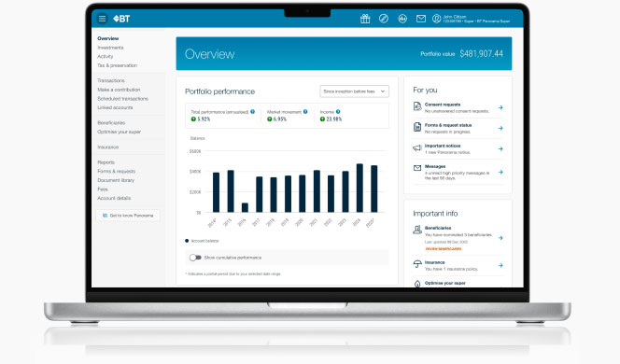The height and width of the screenshot is (364, 620).
Task: Click the Important notices megaphone icon
Action: (417, 147)
